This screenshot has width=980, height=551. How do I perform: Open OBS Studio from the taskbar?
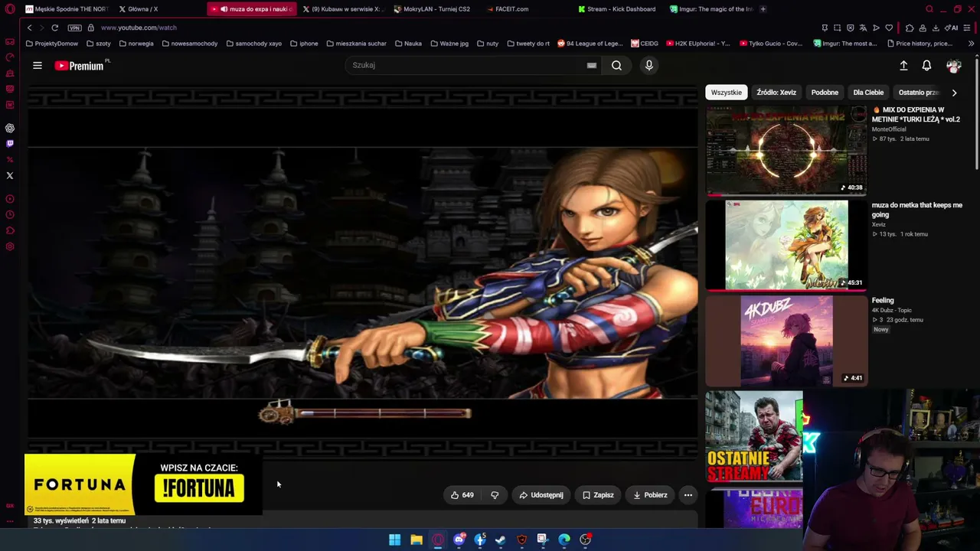[586, 540]
